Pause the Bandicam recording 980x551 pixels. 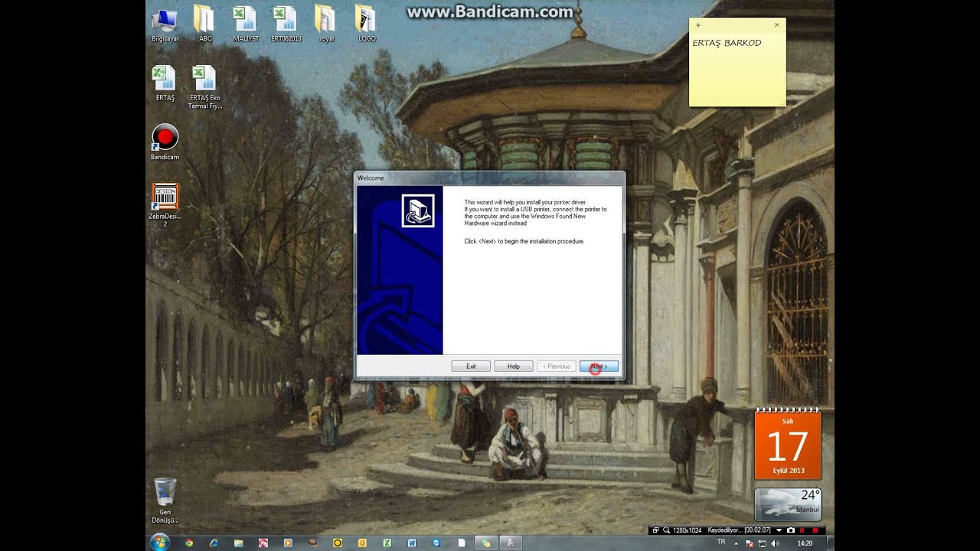pyautogui.click(x=802, y=530)
